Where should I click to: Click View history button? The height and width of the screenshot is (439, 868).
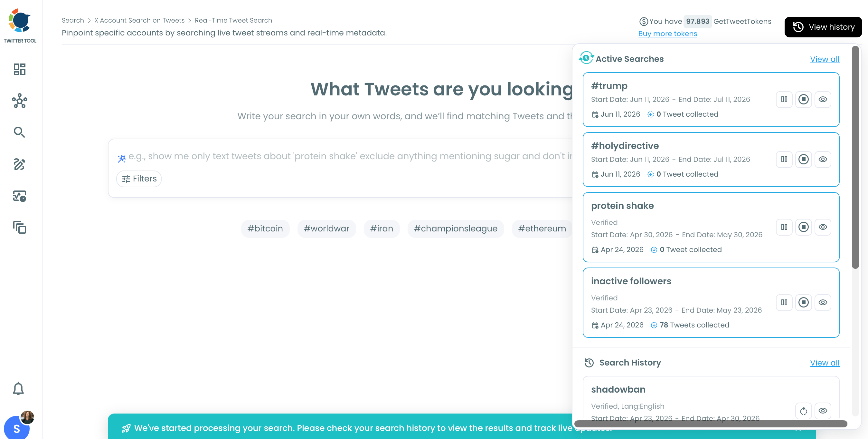[823, 27]
